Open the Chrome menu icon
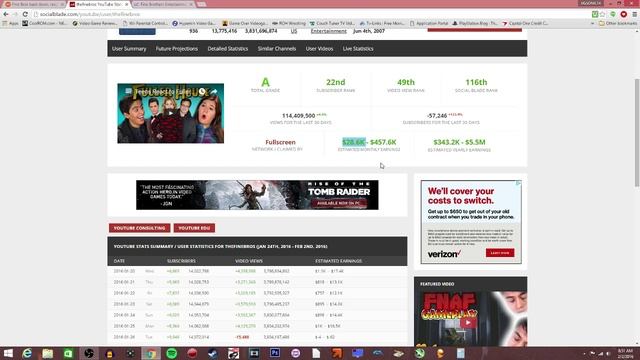 [x=634, y=14]
